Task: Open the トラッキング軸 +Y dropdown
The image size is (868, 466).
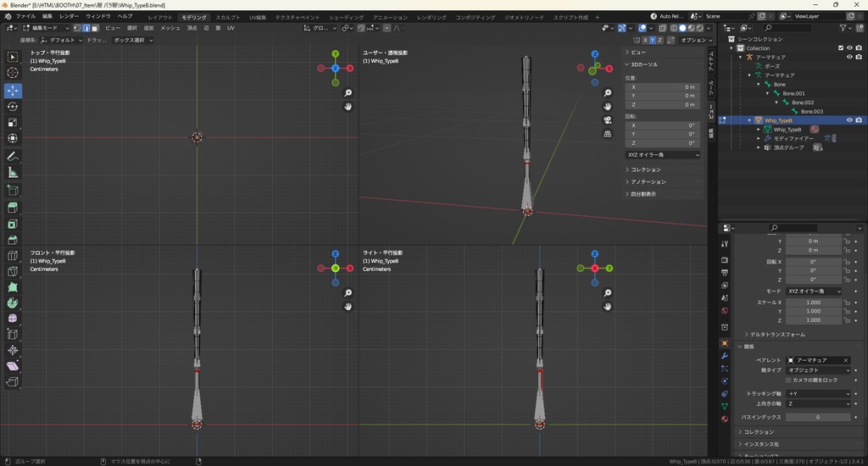Action: [x=818, y=393]
